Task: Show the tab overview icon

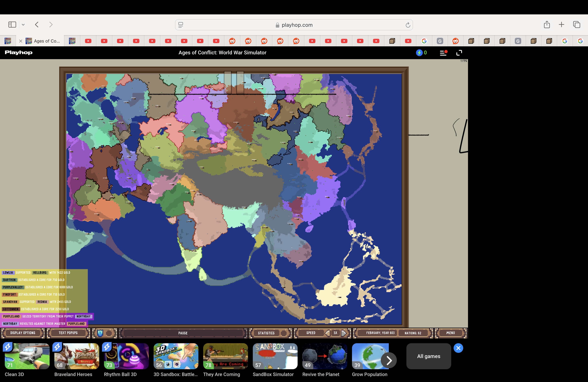Action: (577, 24)
